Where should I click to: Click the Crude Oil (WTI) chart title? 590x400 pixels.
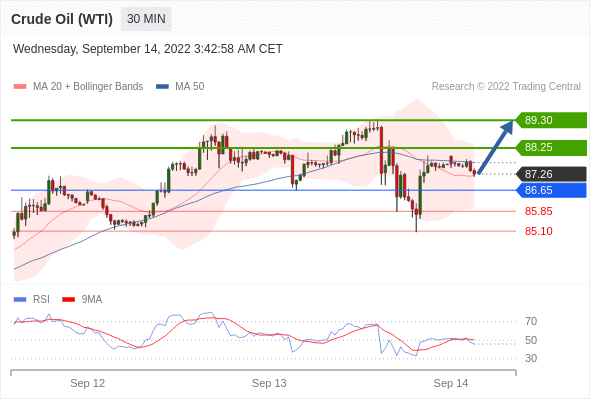tap(62, 19)
